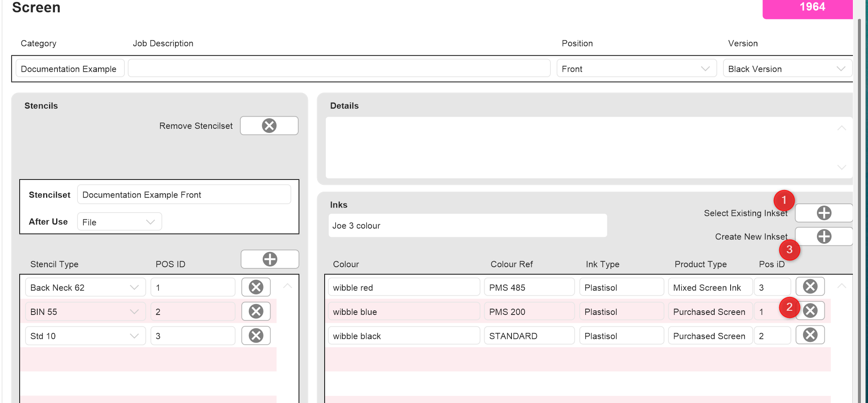Click Pos iD field in wibble black row
This screenshot has height=403, width=868.
(772, 336)
